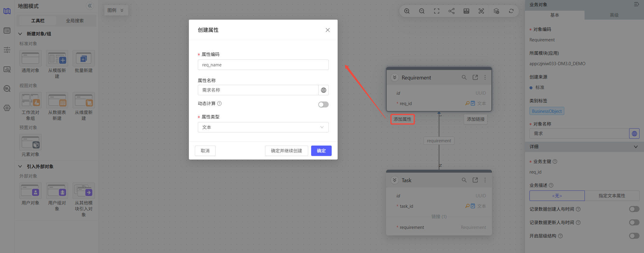Open language globe for 属性名称 field

[x=324, y=90]
